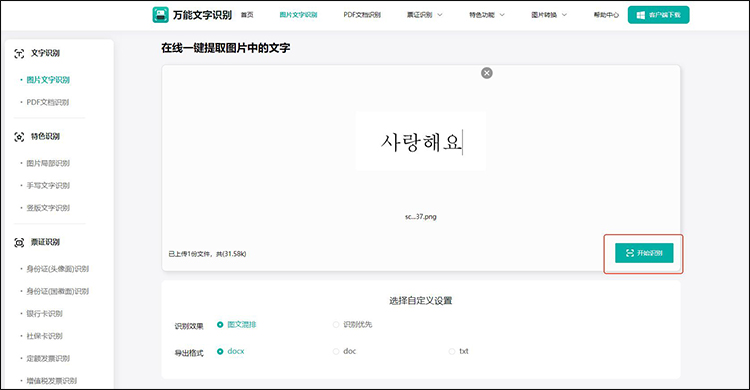
Task: Select PDF文档识别 in the left sidebar
Action: point(48,102)
